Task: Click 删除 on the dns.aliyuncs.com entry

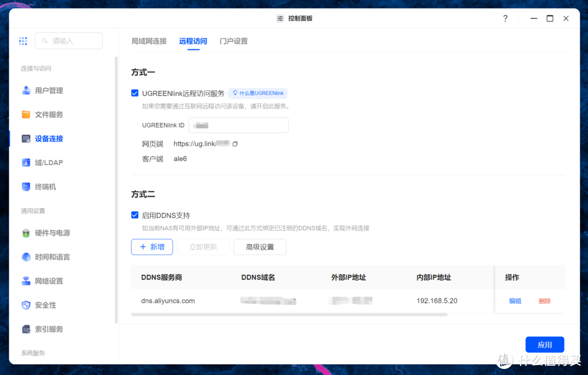Action: (x=544, y=300)
